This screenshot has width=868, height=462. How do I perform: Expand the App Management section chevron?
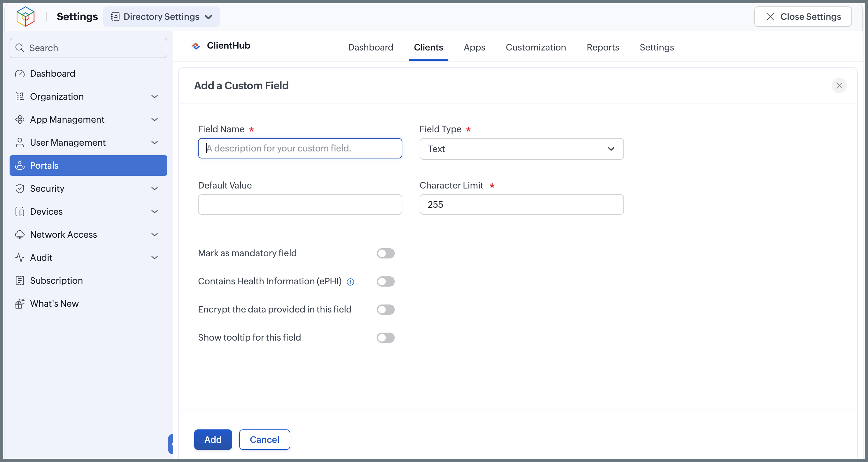pos(155,120)
